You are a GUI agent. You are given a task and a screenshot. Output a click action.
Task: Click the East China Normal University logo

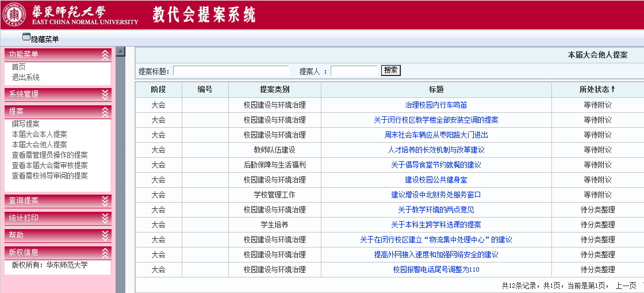tap(14, 14)
